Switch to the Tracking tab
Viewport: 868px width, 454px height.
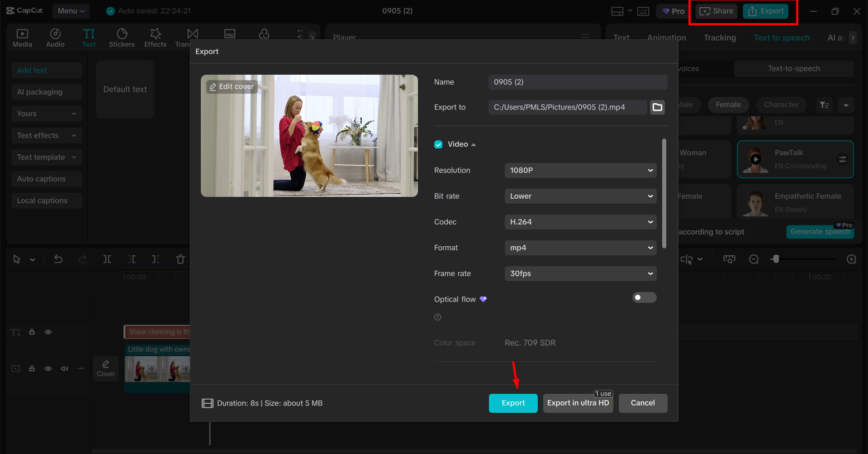[719, 38]
